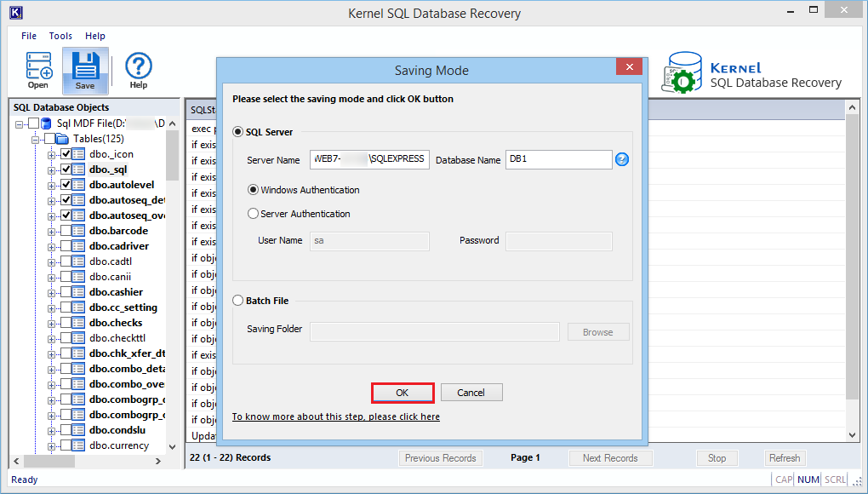Expand the dbo.canii tree node
The image size is (868, 494).
click(51, 278)
